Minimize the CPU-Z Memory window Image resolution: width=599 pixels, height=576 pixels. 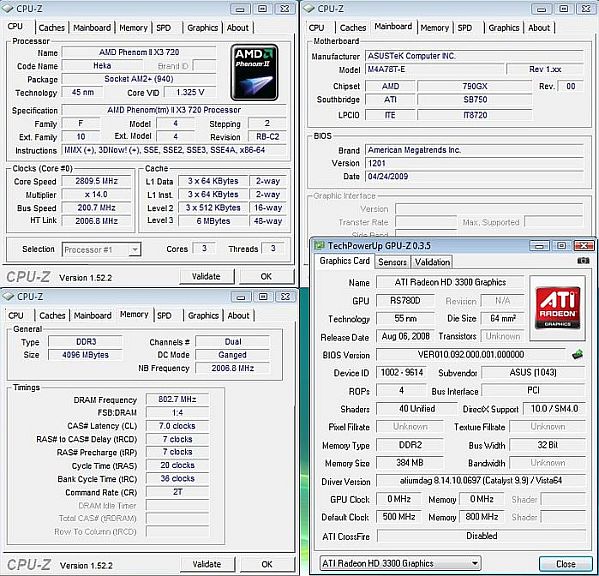240,296
